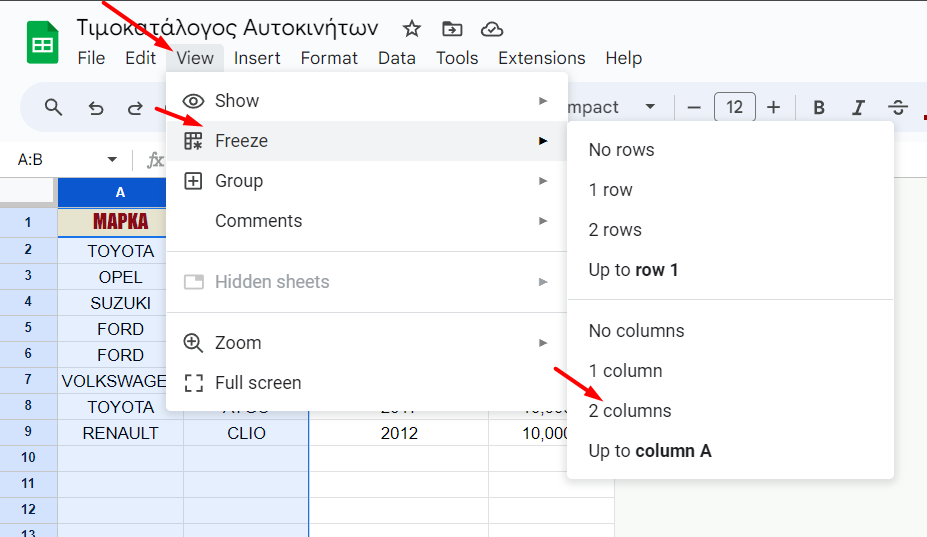Click the RENAULT cell
Image resolution: width=927 pixels, height=537 pixels.
click(121, 433)
